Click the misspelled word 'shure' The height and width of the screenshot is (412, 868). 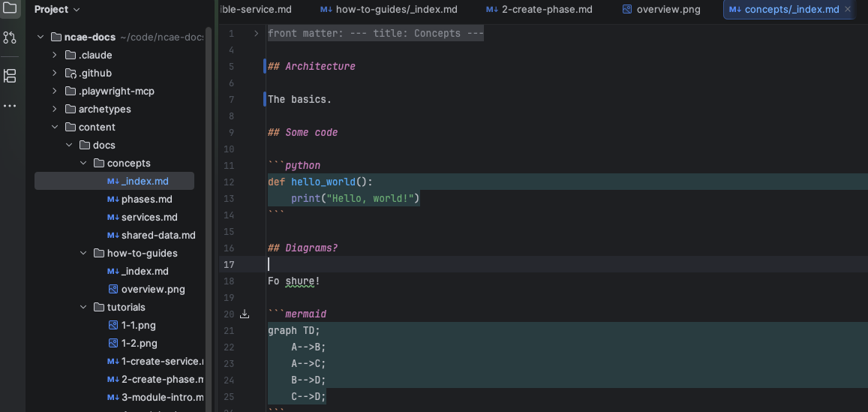(300, 281)
